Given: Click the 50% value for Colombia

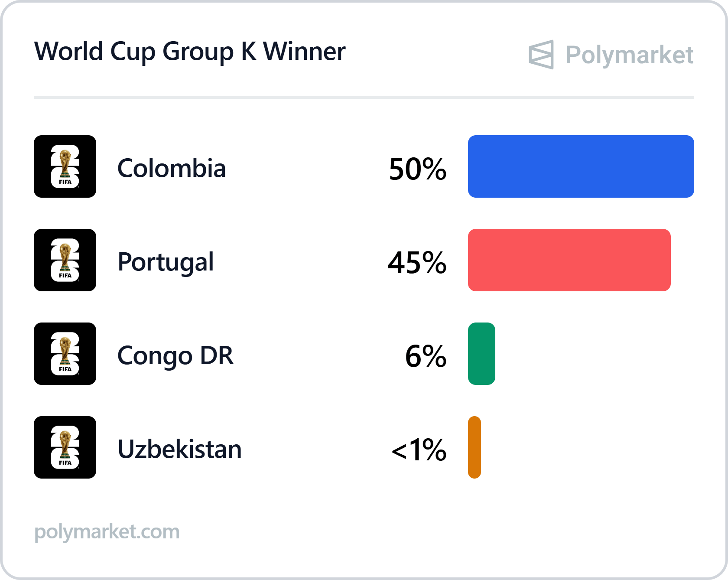Looking at the screenshot, I should click(418, 169).
